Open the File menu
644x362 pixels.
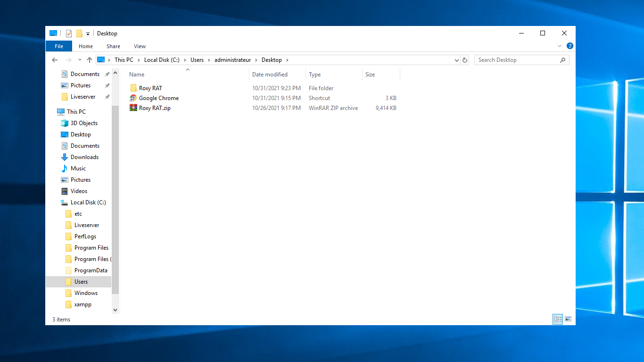click(x=59, y=46)
